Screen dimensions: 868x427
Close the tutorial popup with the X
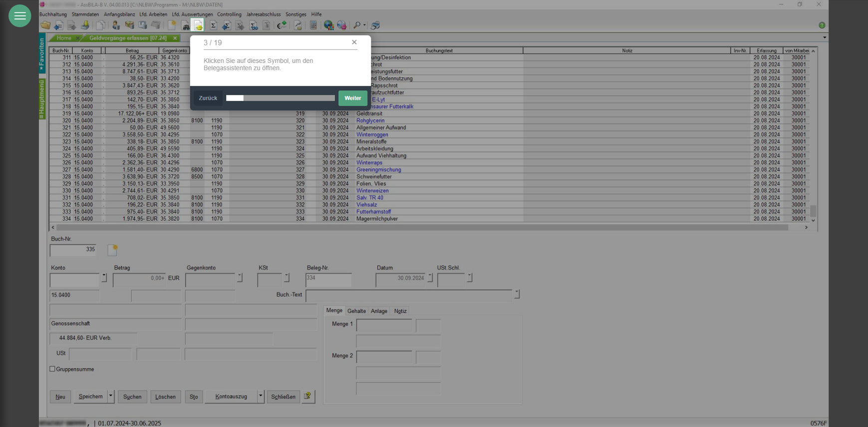(354, 42)
